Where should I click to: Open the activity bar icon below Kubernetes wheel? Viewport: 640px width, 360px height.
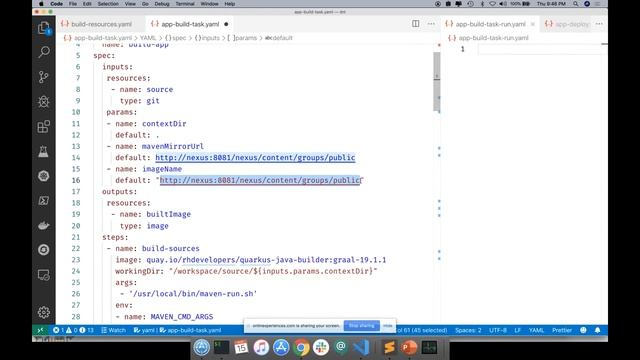(44, 200)
